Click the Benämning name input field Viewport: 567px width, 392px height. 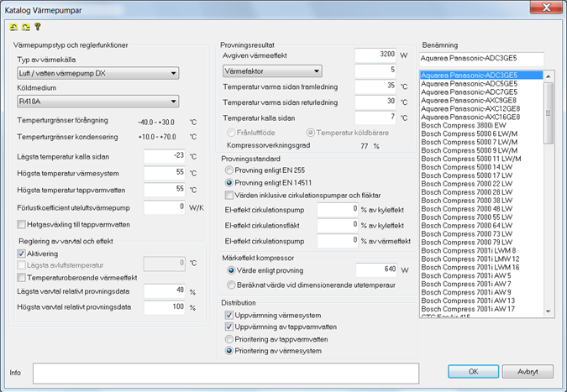click(481, 59)
